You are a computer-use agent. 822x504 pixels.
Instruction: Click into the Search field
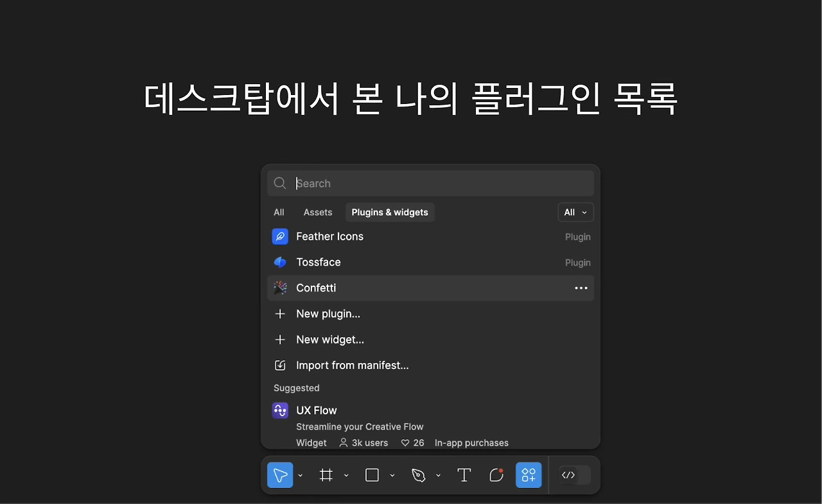430,184
